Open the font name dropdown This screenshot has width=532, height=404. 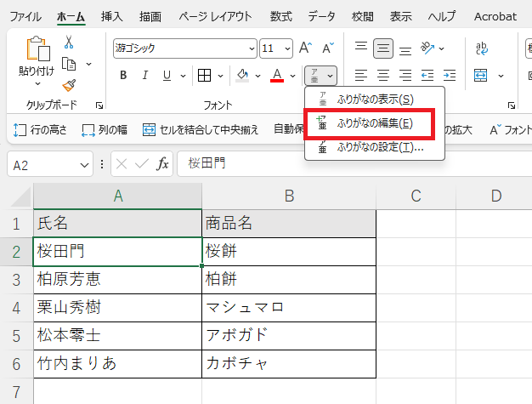pyautogui.click(x=252, y=48)
